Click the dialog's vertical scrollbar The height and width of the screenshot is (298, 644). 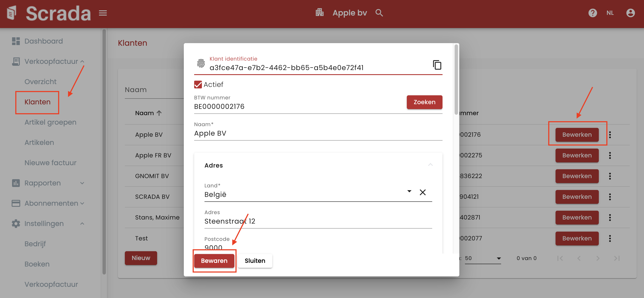(456, 80)
